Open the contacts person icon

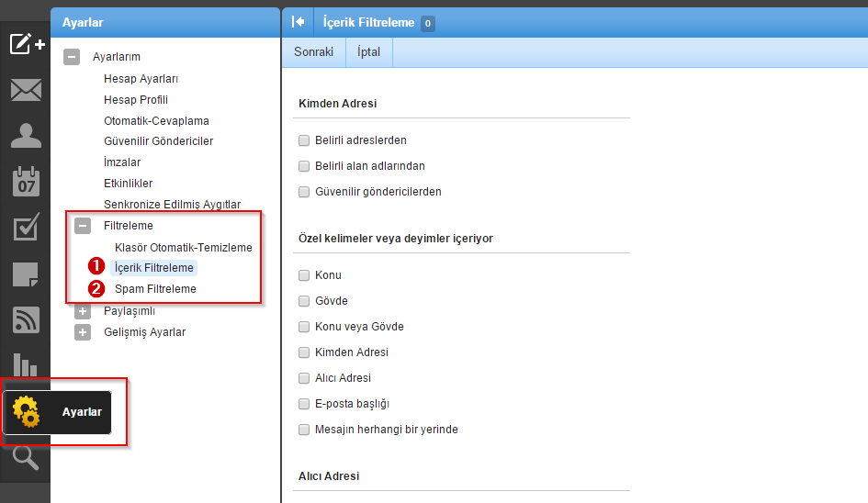click(27, 136)
